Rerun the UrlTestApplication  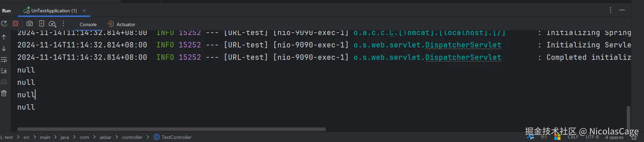[4, 24]
